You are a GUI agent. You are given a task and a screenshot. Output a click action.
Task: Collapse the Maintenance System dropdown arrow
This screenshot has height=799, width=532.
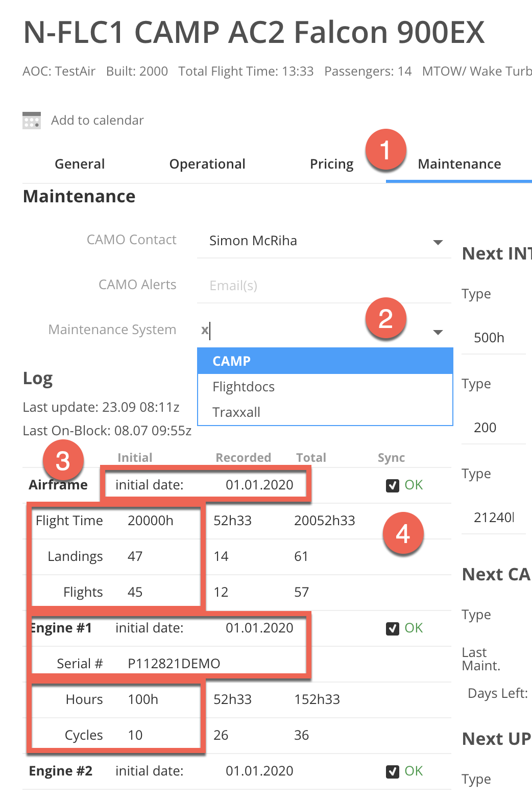pos(438,332)
